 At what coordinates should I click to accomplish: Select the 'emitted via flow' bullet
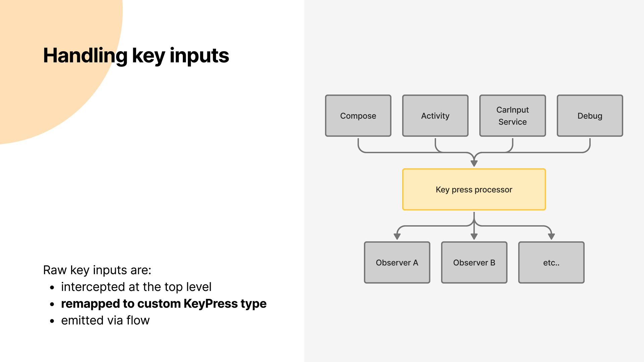tap(105, 320)
